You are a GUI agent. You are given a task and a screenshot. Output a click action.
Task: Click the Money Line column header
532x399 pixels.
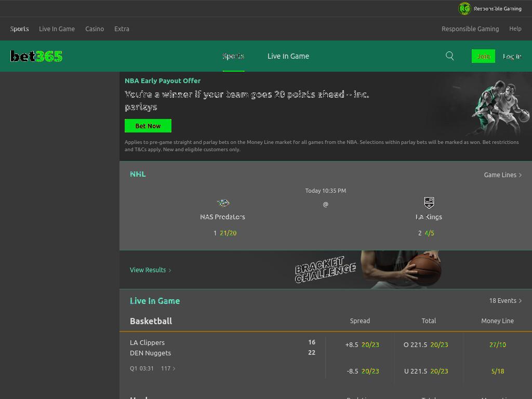(497, 321)
